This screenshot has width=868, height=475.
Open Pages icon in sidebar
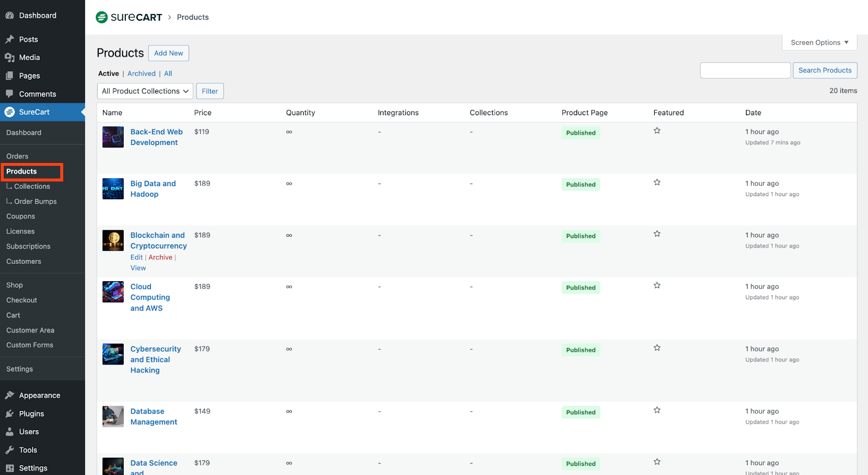[9, 76]
